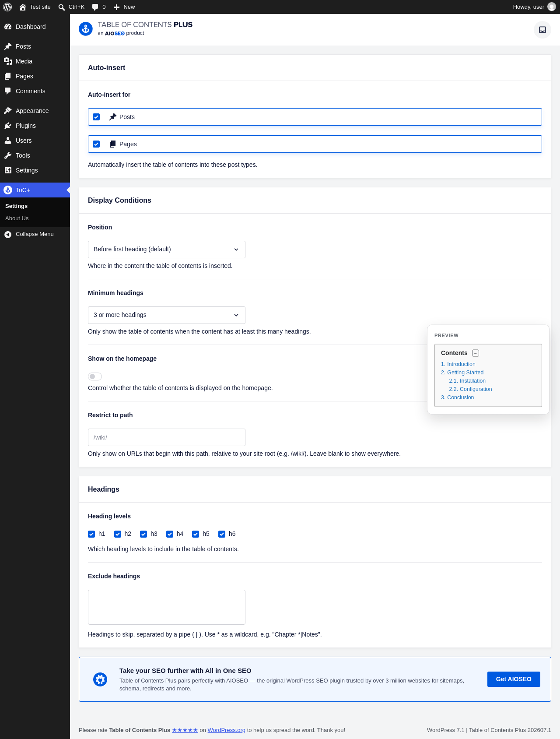Click the Posts pushpin icon in sidebar
Screen dimensions: 560x739
pos(8,46)
